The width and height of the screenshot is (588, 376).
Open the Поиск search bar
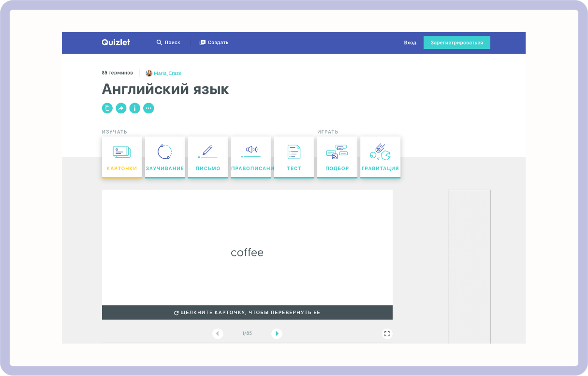168,42
